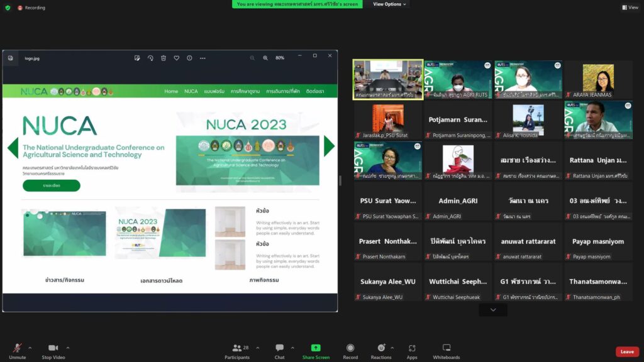Click the Photos app icon beside logo.jpg
The width and height of the screenshot is (644, 362).
pos(10,58)
